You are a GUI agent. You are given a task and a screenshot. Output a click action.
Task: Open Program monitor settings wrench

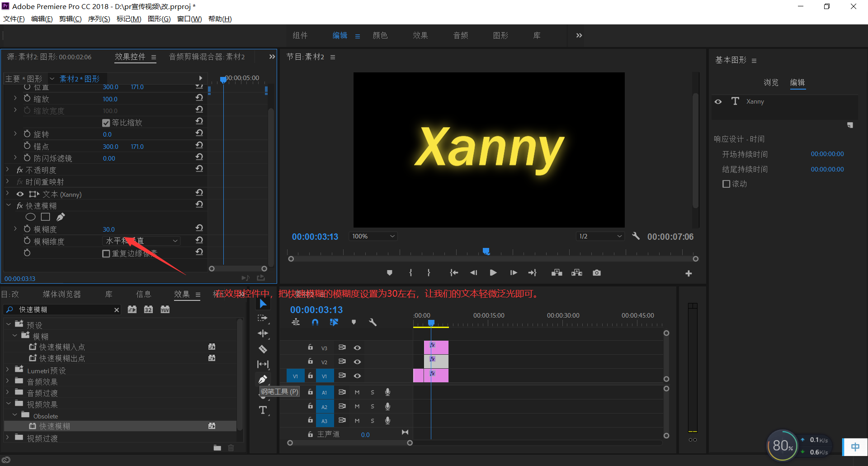pyautogui.click(x=636, y=236)
